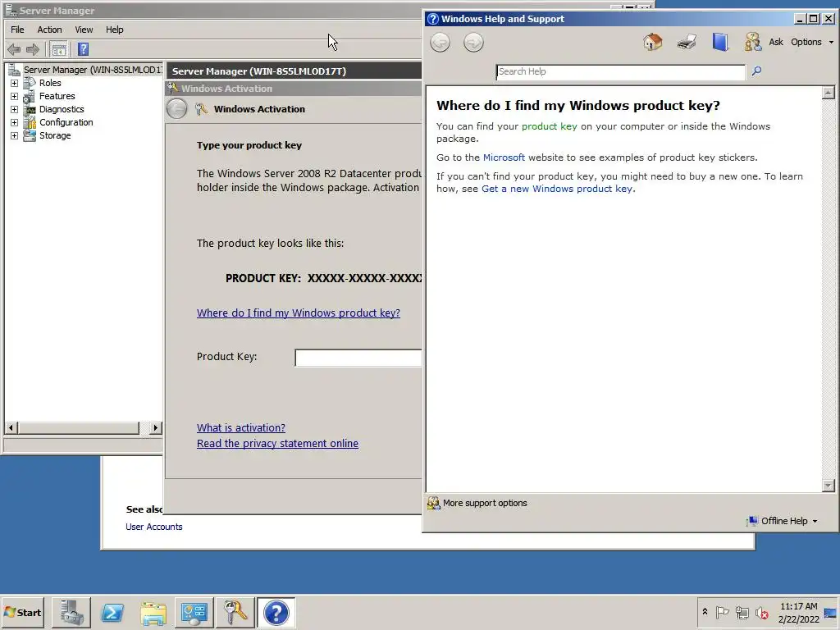Screen dimensions: 840x630
Task: Click the Product Key text field
Action: click(358, 358)
